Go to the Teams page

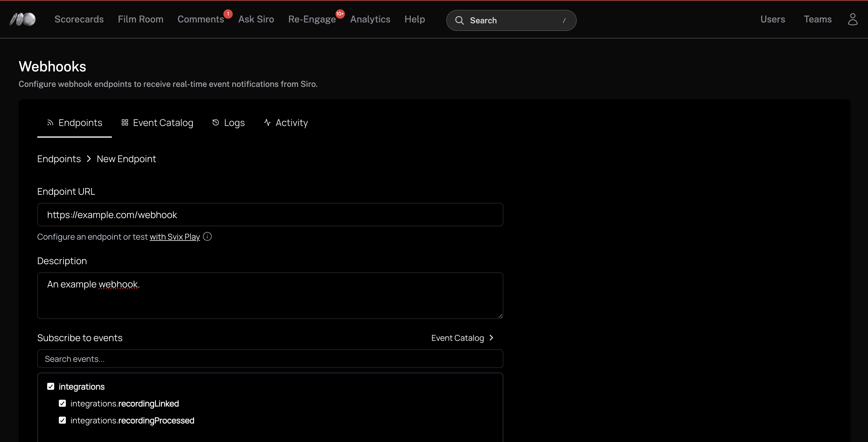pos(817,19)
